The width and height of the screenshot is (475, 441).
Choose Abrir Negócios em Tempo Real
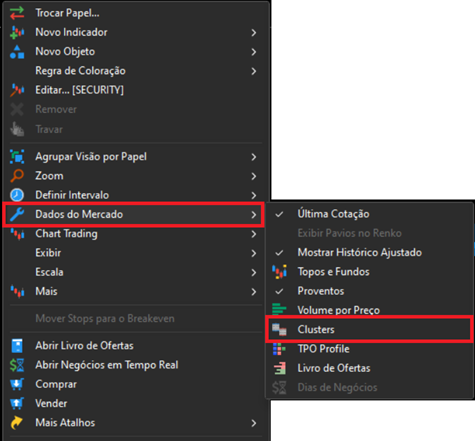click(x=136, y=365)
